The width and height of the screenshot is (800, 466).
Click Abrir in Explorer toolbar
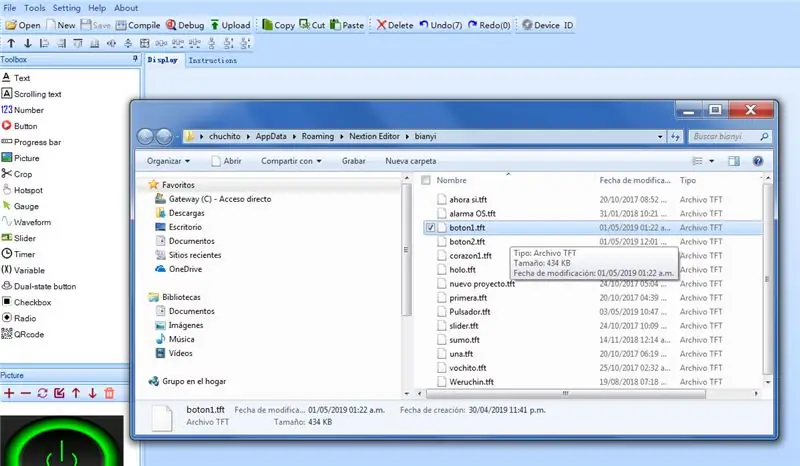(x=227, y=161)
